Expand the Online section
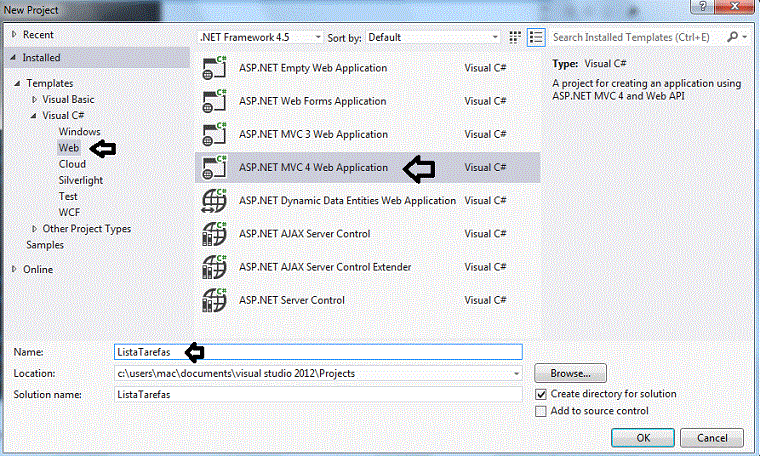The image size is (760, 456). 14,269
